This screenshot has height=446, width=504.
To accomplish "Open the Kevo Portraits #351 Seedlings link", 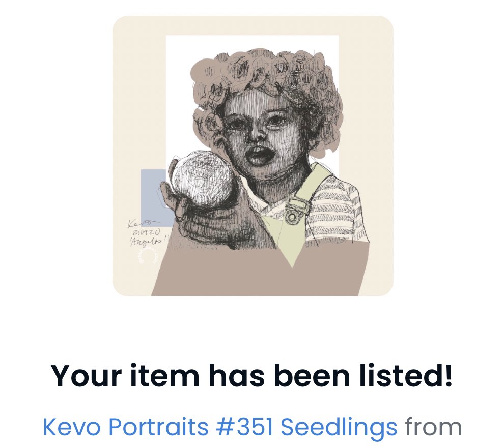I will 220,427.
